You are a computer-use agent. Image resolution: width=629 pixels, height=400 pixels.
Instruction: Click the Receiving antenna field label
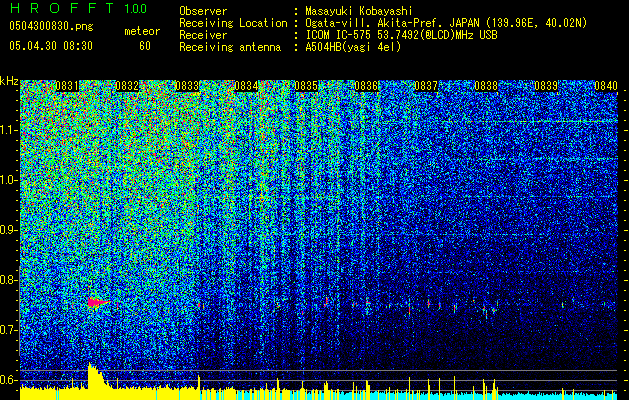click(x=230, y=47)
